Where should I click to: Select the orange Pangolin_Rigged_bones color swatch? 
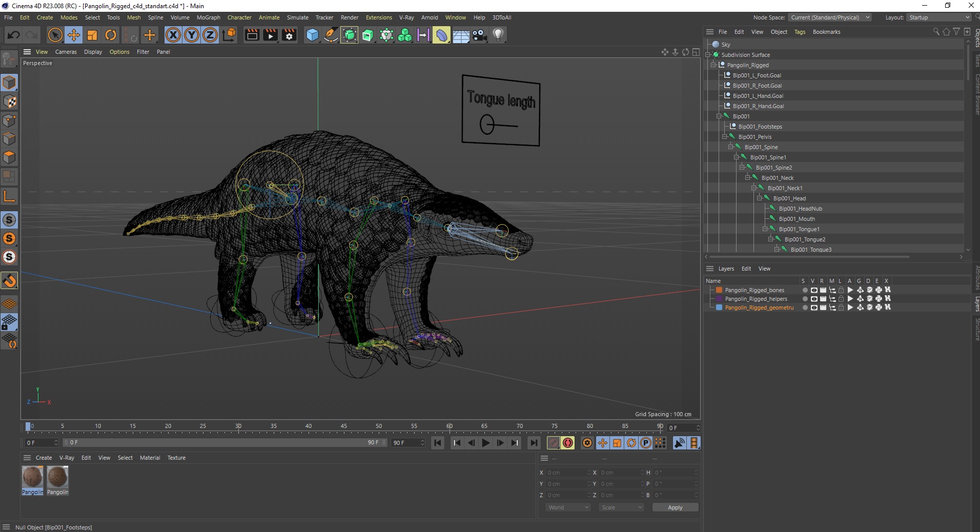click(x=719, y=290)
